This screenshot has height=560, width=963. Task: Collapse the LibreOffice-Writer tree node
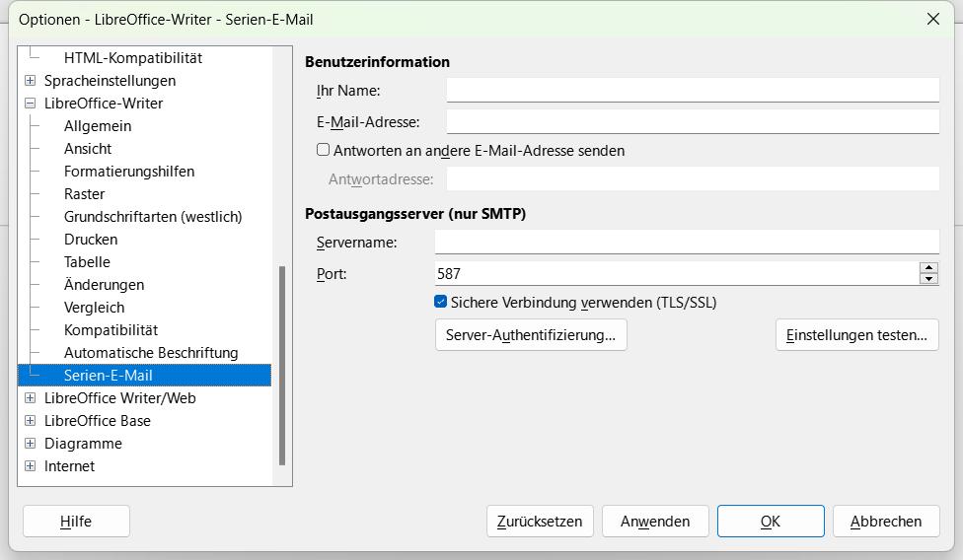[30, 104]
